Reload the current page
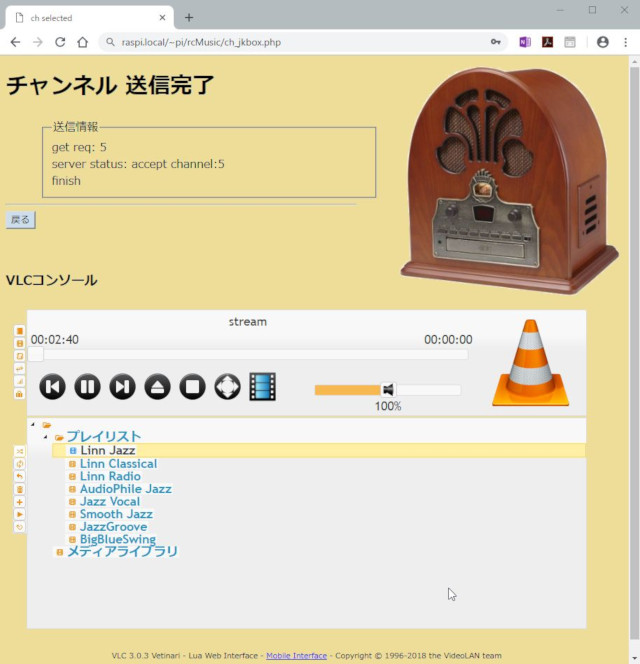Screen dimensions: 640x664 coord(60,42)
